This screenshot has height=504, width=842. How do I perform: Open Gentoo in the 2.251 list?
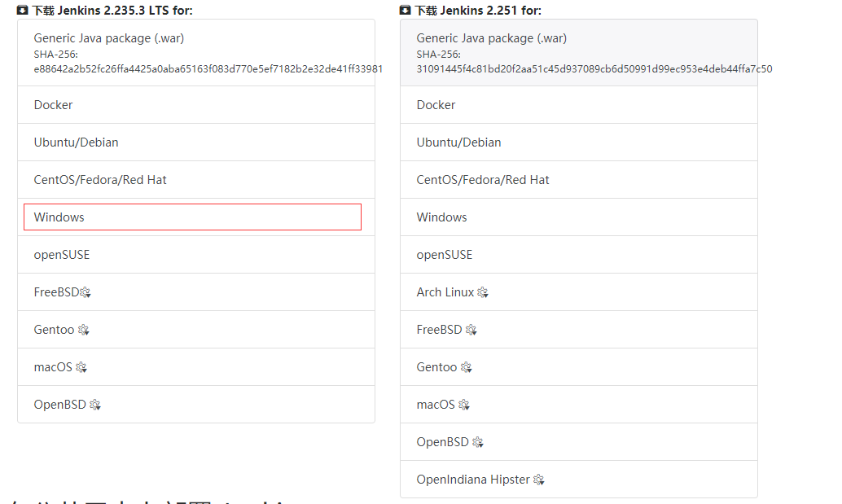coord(579,367)
